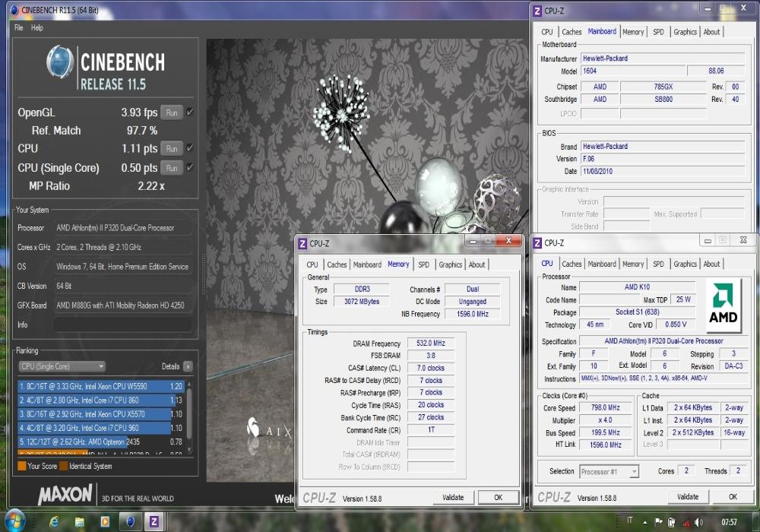The width and height of the screenshot is (760, 532).
Task: Switch to CPU tab in Memory CPU-Z window
Action: (312, 264)
